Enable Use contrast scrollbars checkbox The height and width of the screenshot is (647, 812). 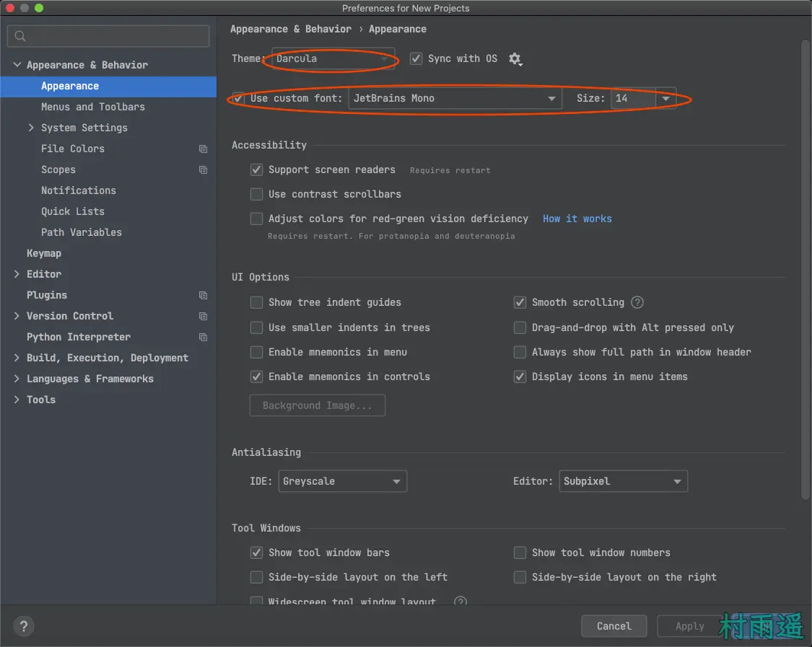[256, 194]
